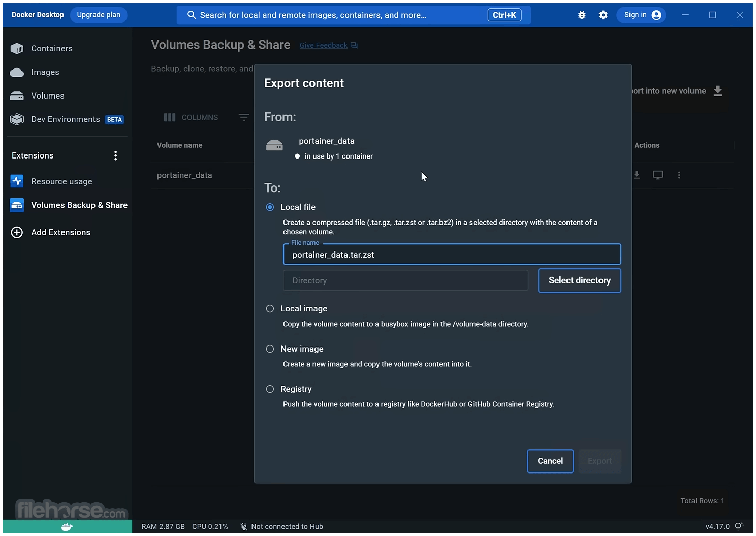
Task: Select the New image radio option
Action: (270, 349)
